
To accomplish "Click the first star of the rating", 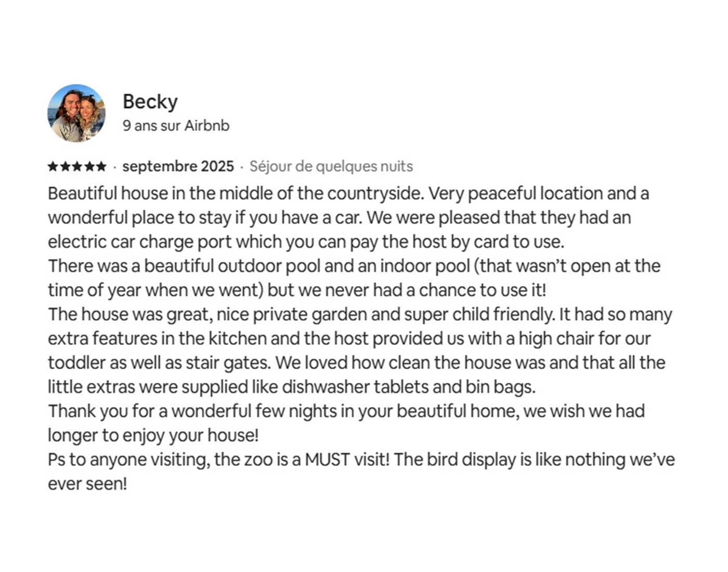I will [53, 166].
